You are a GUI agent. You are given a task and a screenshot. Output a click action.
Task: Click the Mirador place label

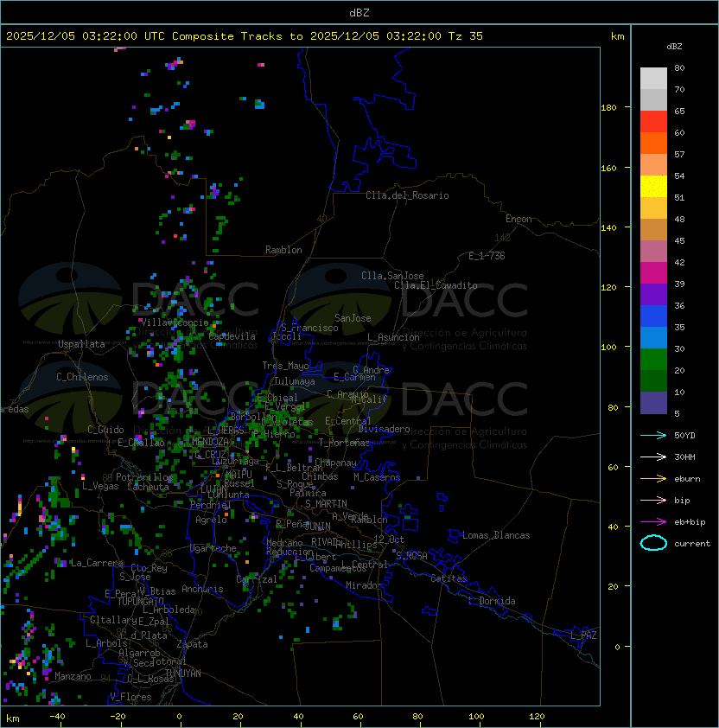click(x=365, y=585)
